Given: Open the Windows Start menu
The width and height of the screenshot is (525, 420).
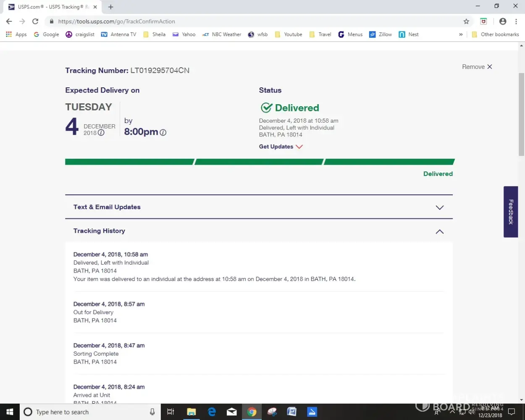Looking at the screenshot, I should click(x=10, y=412).
